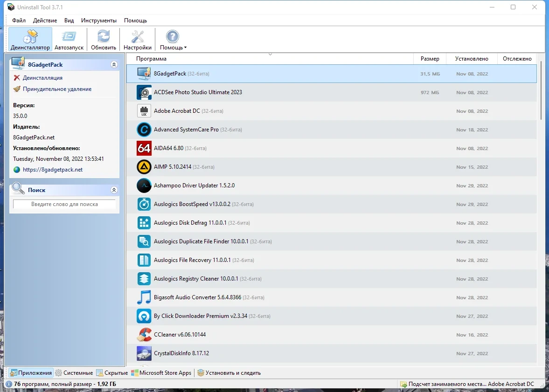The width and height of the screenshot is (549, 392).
Task: Open the Деинсталлятор toolbar section
Action: coord(30,40)
